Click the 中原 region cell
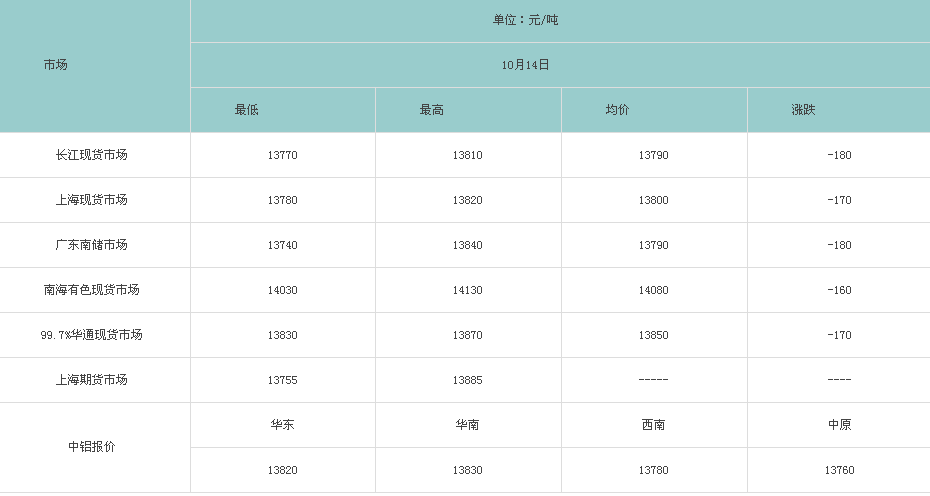The width and height of the screenshot is (930, 496). point(839,425)
